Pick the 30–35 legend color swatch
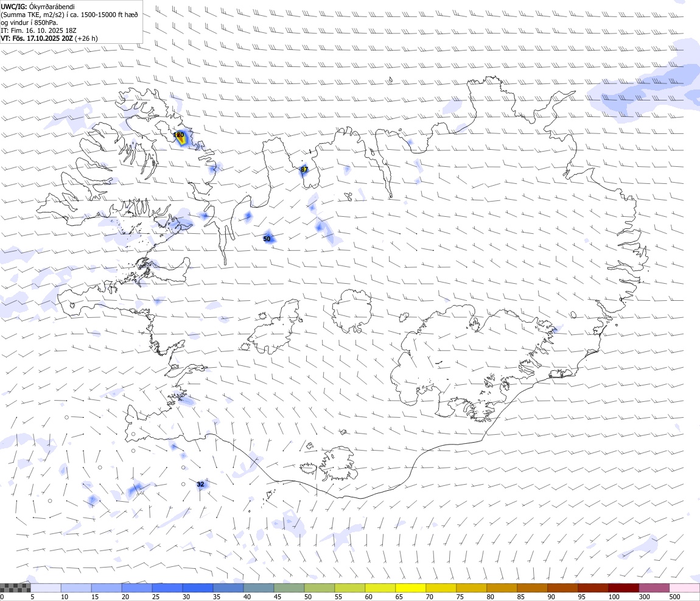The width and height of the screenshot is (700, 601). [198, 588]
